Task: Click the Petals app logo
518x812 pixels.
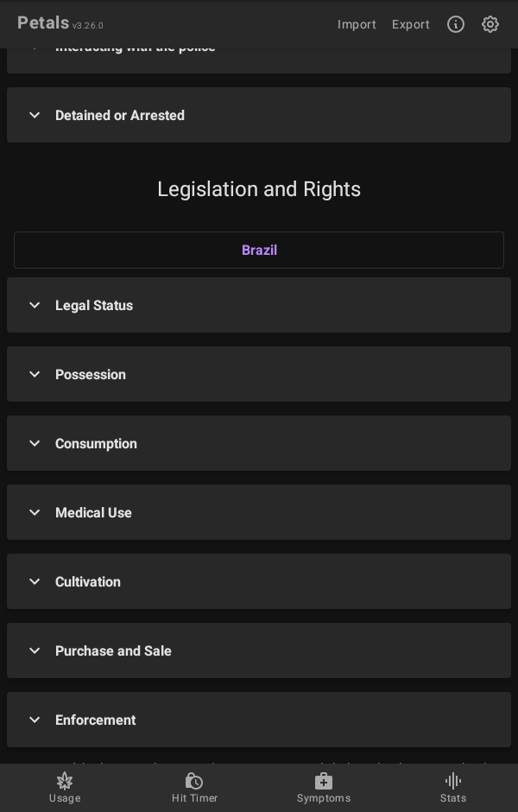Action: [43, 23]
